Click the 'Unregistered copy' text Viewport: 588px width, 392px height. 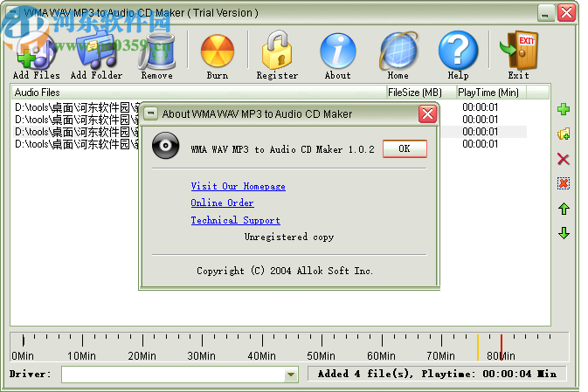289,237
